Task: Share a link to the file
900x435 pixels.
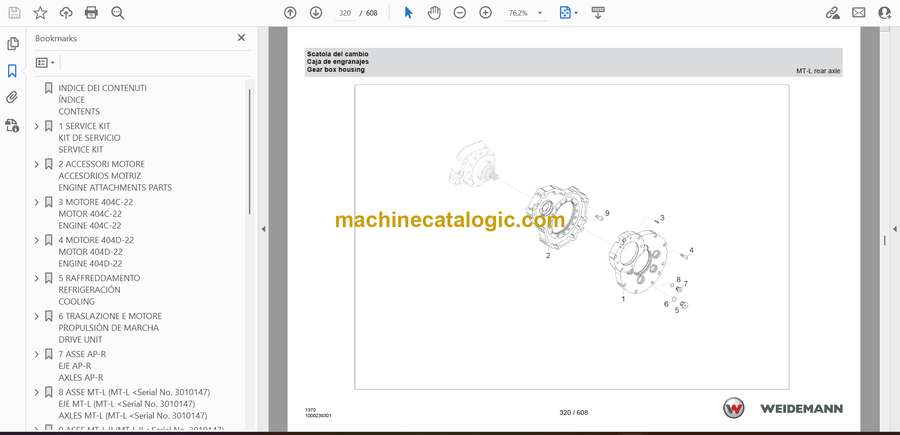Action: [x=832, y=13]
